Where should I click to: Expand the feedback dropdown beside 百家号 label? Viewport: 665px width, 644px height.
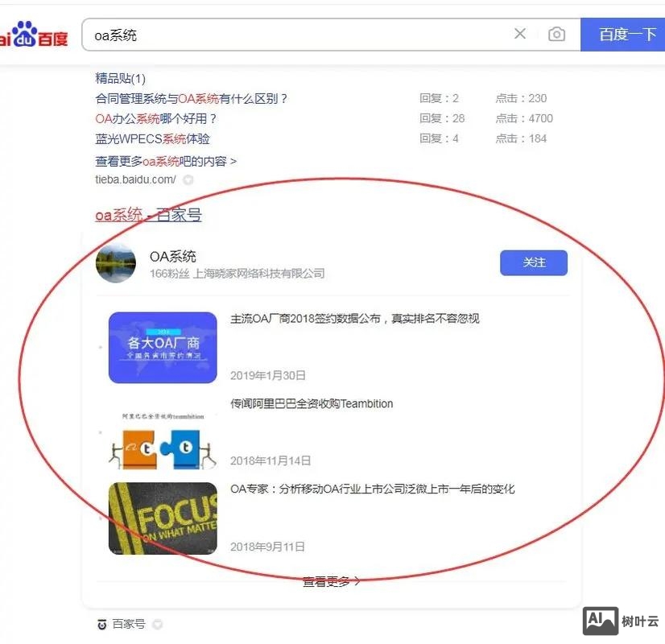[157, 624]
